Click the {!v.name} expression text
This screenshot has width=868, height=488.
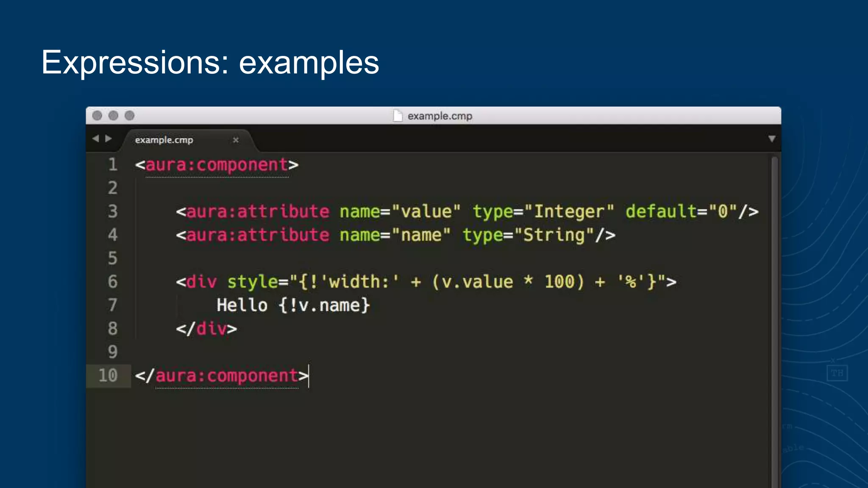[324, 305]
